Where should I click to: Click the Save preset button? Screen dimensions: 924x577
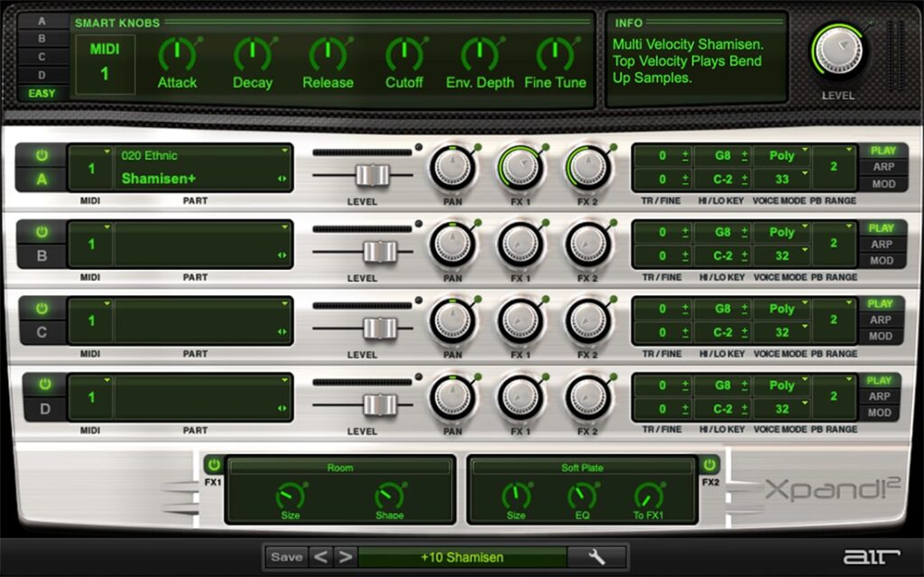pos(286,557)
